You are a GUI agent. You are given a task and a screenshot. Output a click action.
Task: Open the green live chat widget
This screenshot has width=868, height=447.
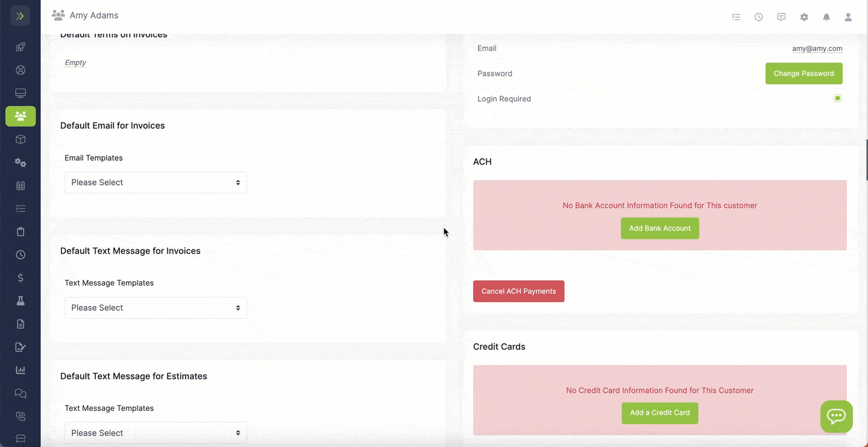[837, 416]
